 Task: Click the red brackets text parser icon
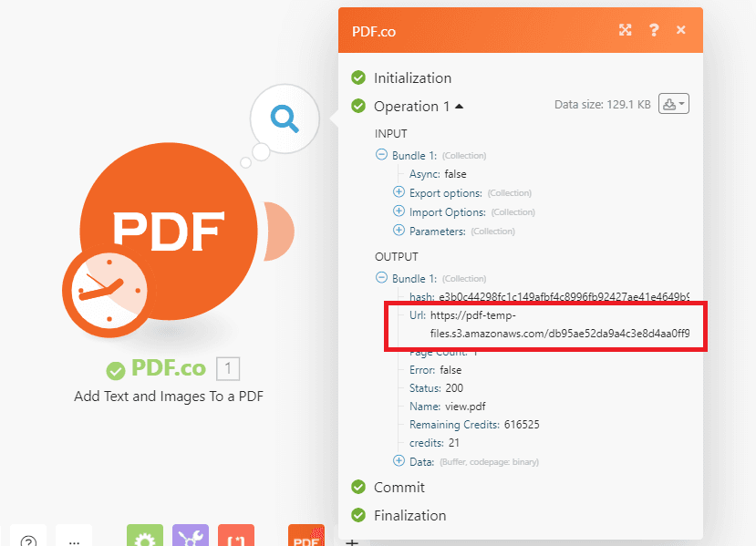(236, 538)
